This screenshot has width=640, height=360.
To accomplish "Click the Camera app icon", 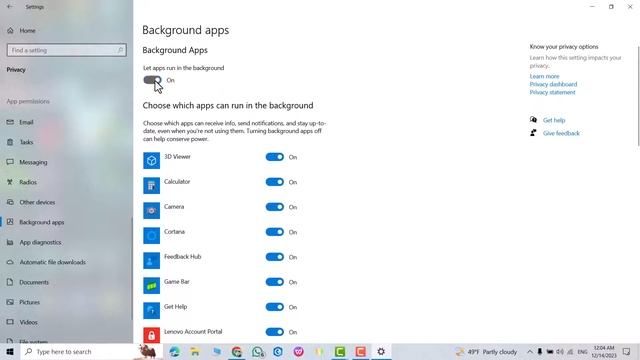I will coord(151,211).
